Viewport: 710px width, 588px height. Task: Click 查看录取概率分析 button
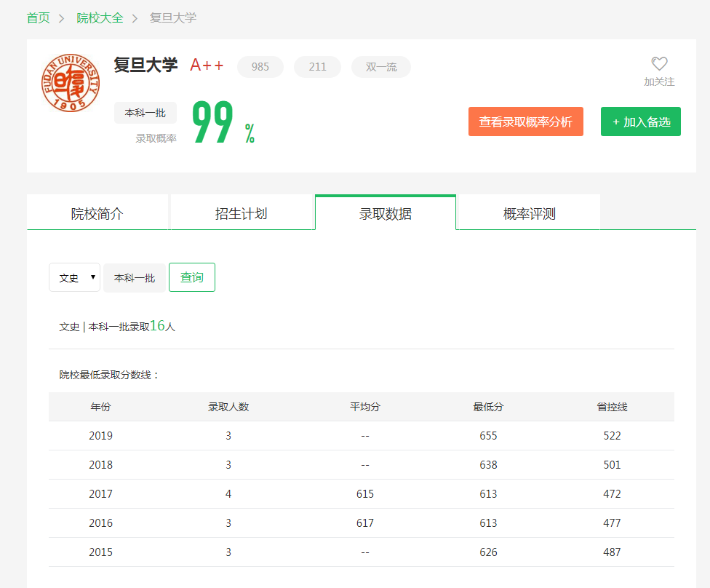[526, 122]
